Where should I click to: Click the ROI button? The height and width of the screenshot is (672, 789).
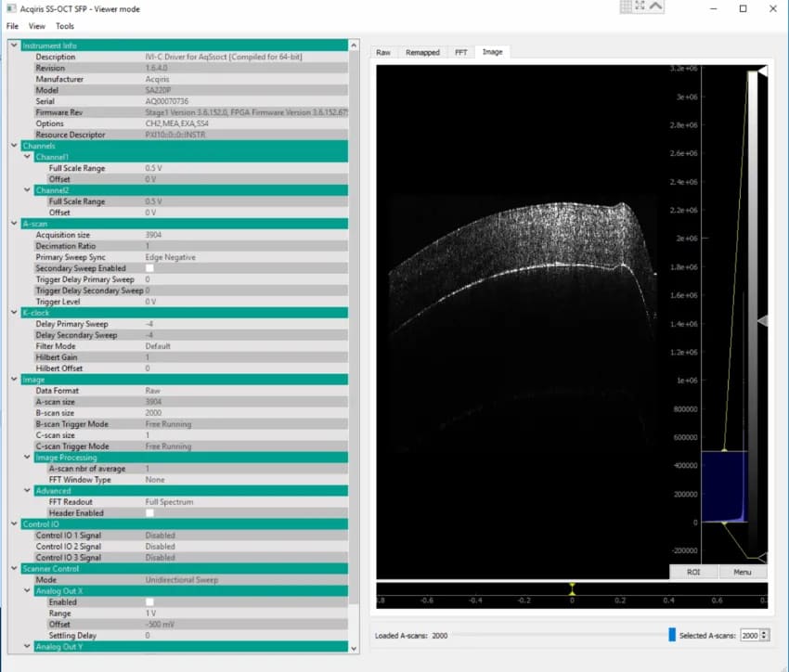coord(693,572)
